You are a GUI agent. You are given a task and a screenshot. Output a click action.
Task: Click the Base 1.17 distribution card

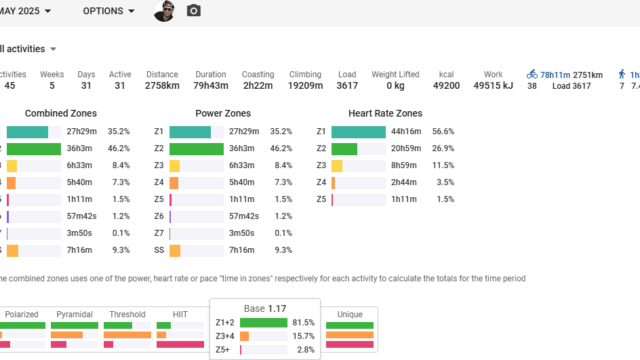265,329
